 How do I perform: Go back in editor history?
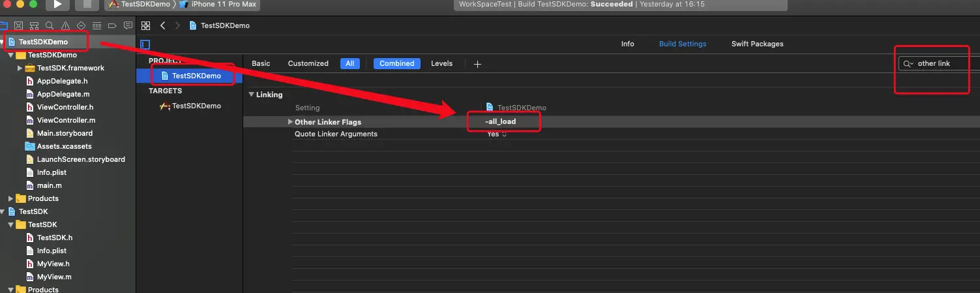pos(162,25)
